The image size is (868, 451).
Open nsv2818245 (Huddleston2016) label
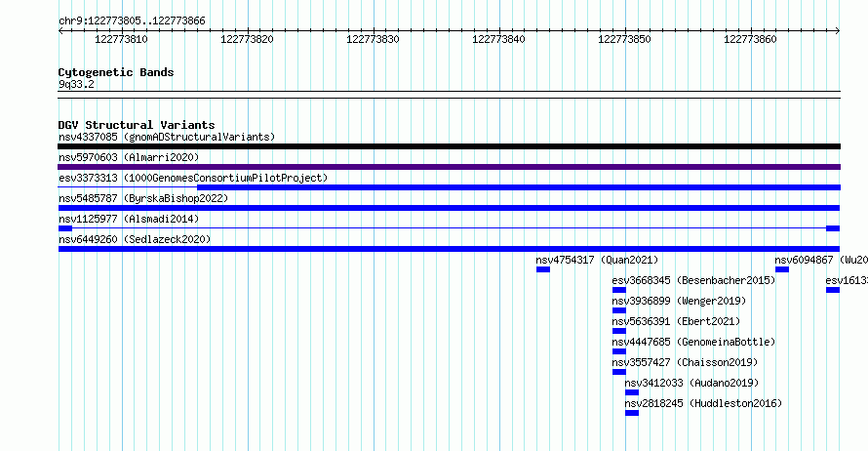703,403
